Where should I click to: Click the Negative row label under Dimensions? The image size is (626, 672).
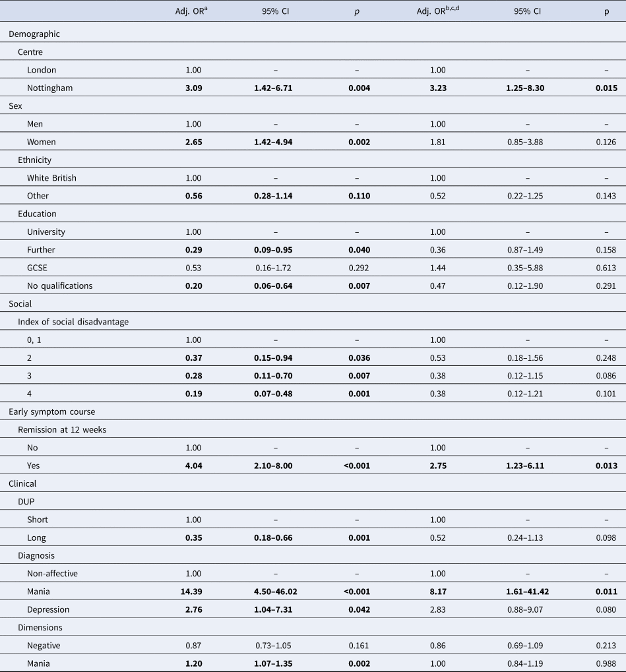coord(44,645)
